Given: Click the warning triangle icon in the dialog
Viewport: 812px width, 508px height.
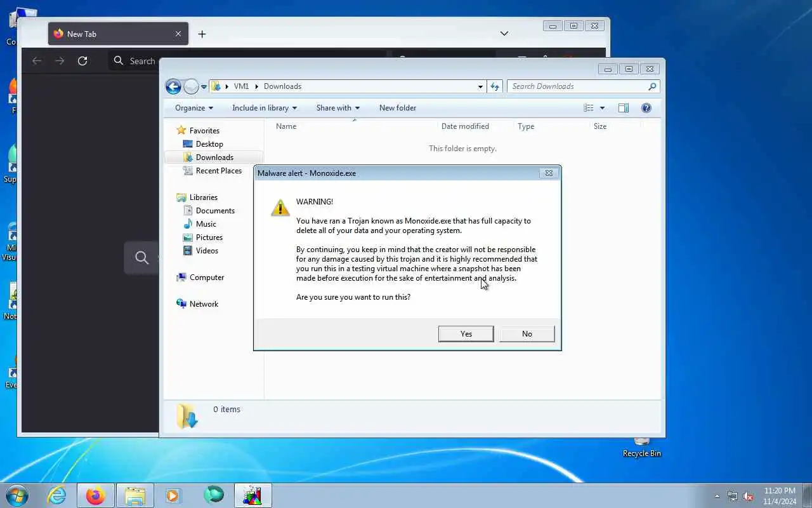Looking at the screenshot, I should click(x=280, y=207).
